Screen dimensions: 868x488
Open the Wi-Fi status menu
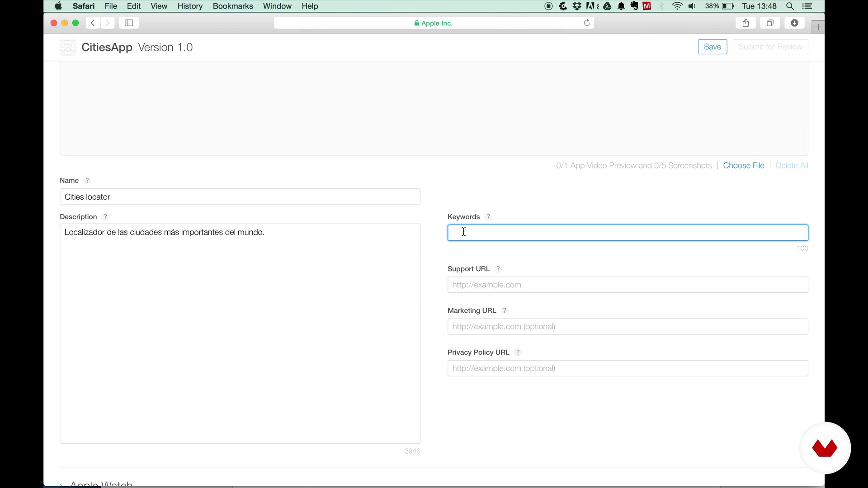click(x=677, y=6)
